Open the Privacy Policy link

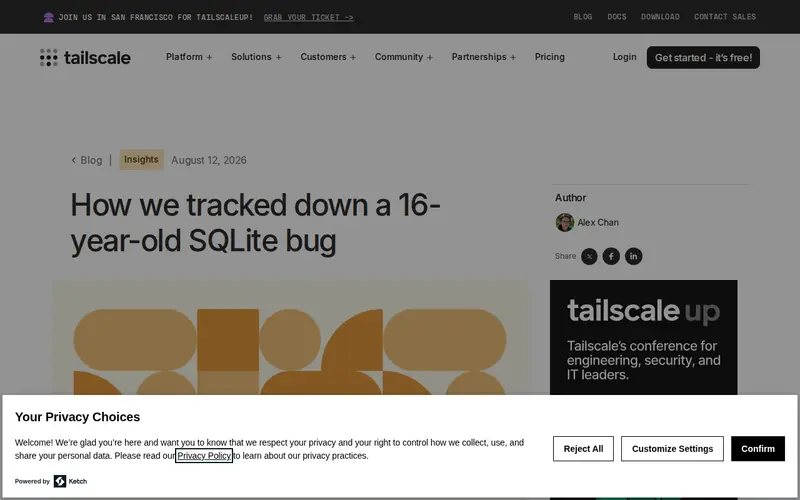pos(204,456)
